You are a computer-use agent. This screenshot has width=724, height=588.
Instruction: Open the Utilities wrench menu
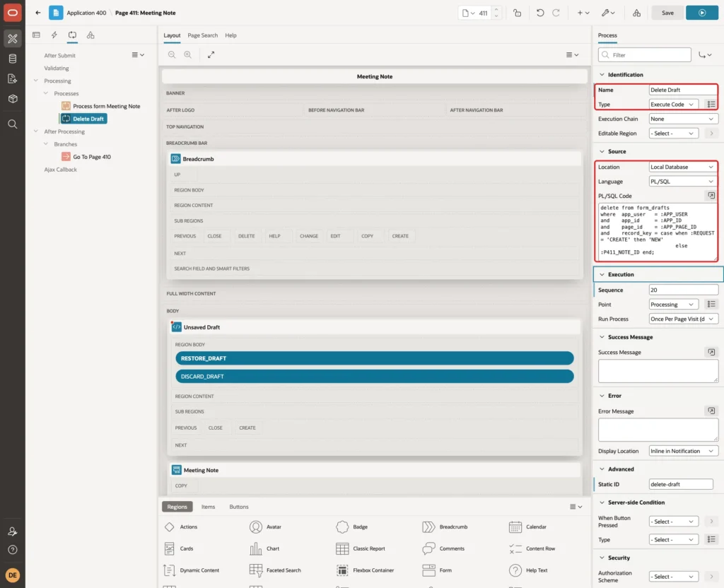coord(608,13)
